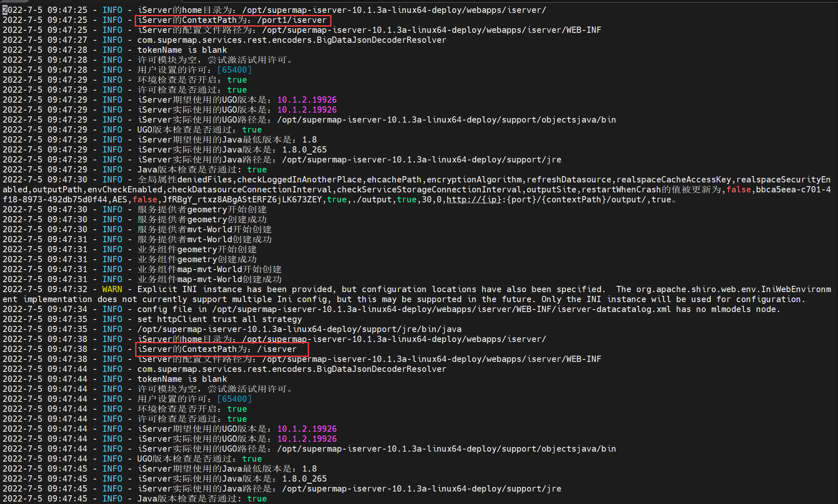Click the yellow WARN level label
This screenshot has height=504, width=838.
(x=112, y=289)
